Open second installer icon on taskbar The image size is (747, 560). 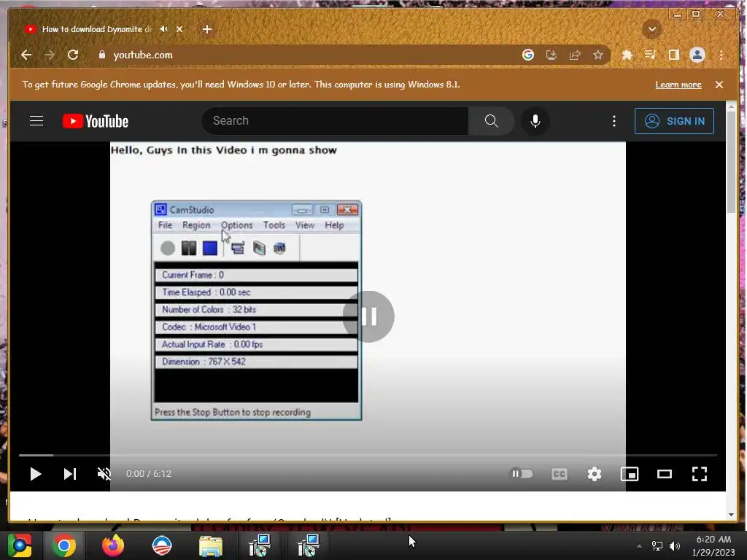coord(309,545)
